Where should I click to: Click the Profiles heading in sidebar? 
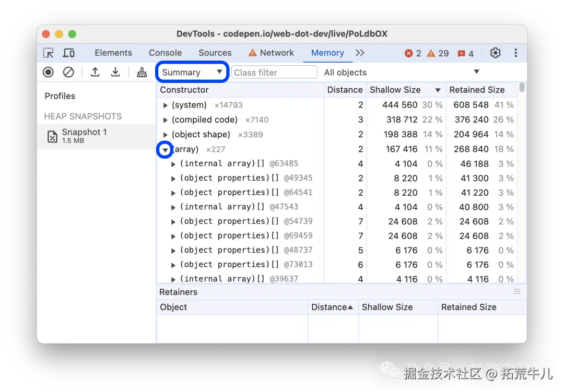tap(60, 96)
